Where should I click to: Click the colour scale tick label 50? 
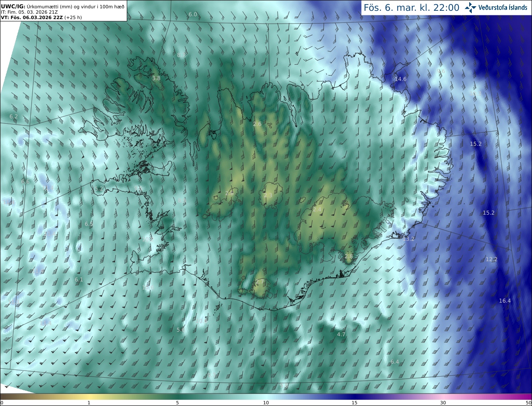tap(528, 403)
